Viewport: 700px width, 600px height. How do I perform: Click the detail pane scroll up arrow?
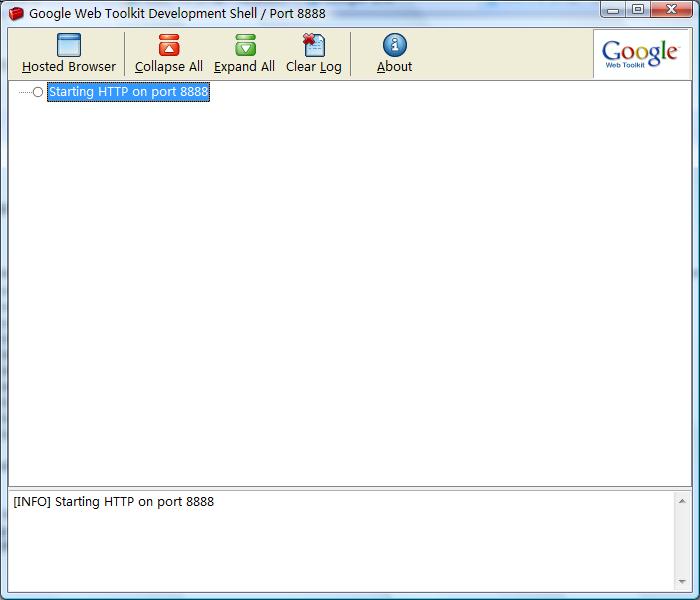coord(682,501)
